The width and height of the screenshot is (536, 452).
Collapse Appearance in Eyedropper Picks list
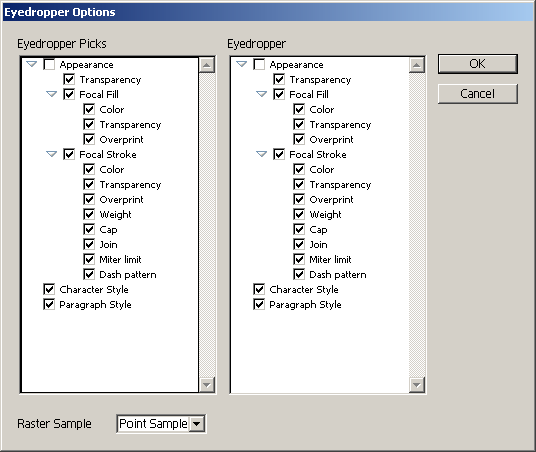coord(31,64)
